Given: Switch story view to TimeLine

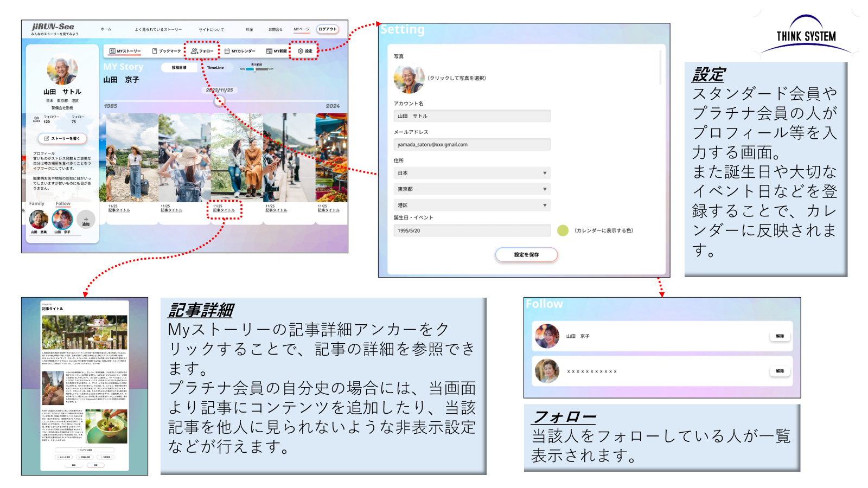Looking at the screenshot, I should point(215,68).
